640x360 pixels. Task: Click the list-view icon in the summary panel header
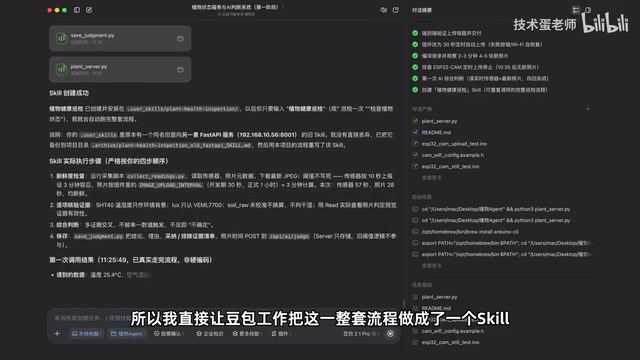coord(576,10)
